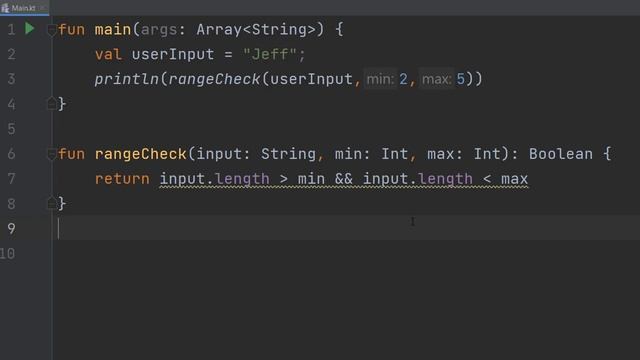
Task: Click 'Array<String>' type on line 1
Action: coord(256,30)
